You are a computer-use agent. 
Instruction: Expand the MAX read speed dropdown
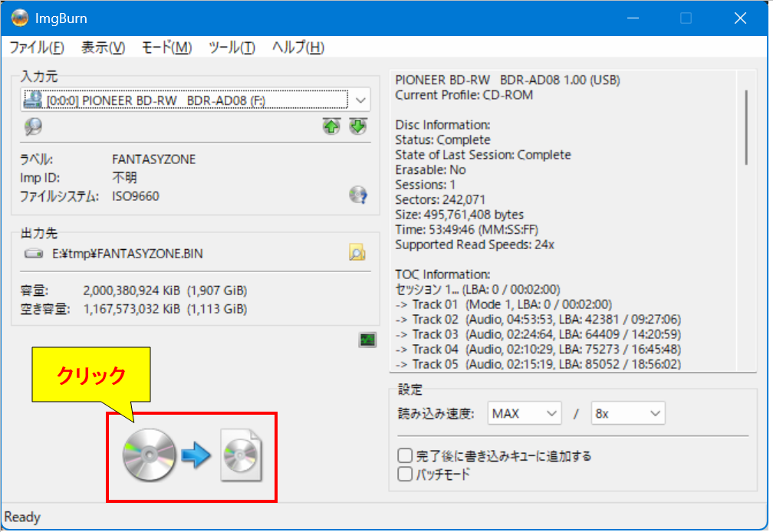[552, 414]
